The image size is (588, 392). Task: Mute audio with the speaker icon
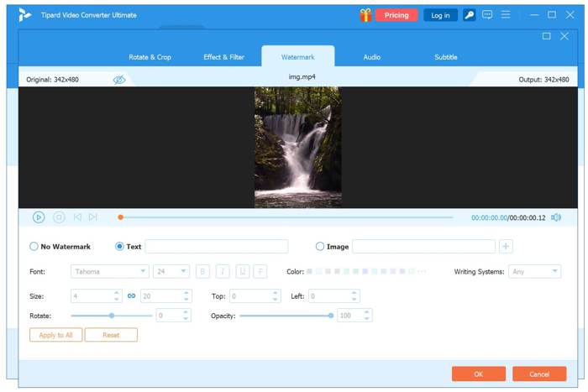point(556,217)
